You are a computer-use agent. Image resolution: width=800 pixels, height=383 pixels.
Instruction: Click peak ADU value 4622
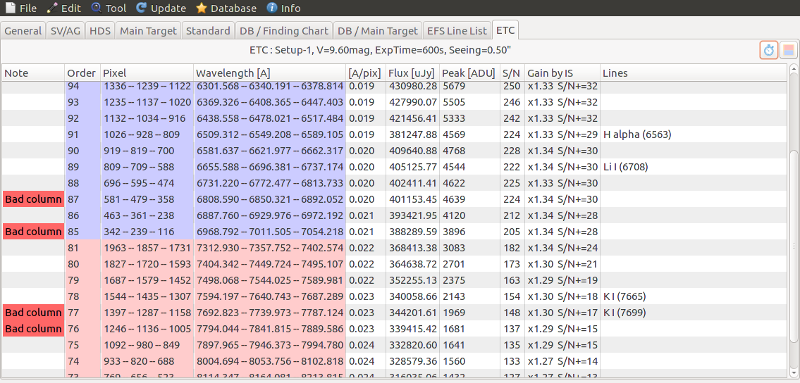coord(454,183)
